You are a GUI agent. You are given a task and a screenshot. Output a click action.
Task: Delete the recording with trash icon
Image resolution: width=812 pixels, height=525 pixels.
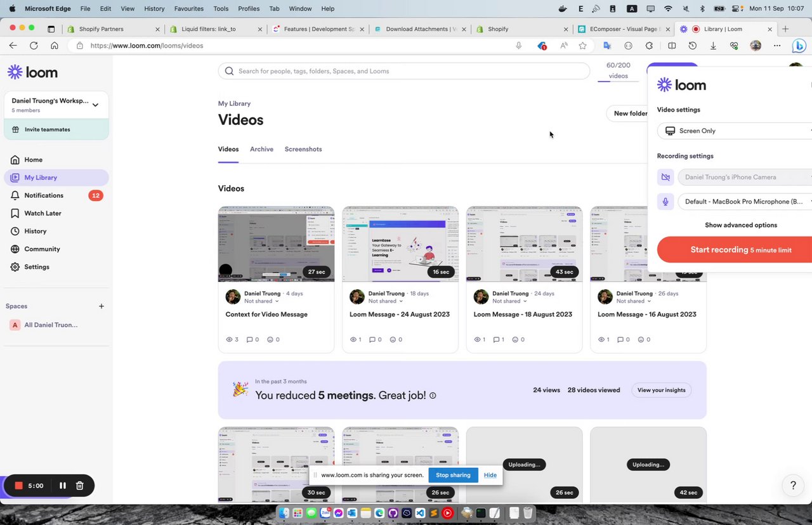(80, 486)
